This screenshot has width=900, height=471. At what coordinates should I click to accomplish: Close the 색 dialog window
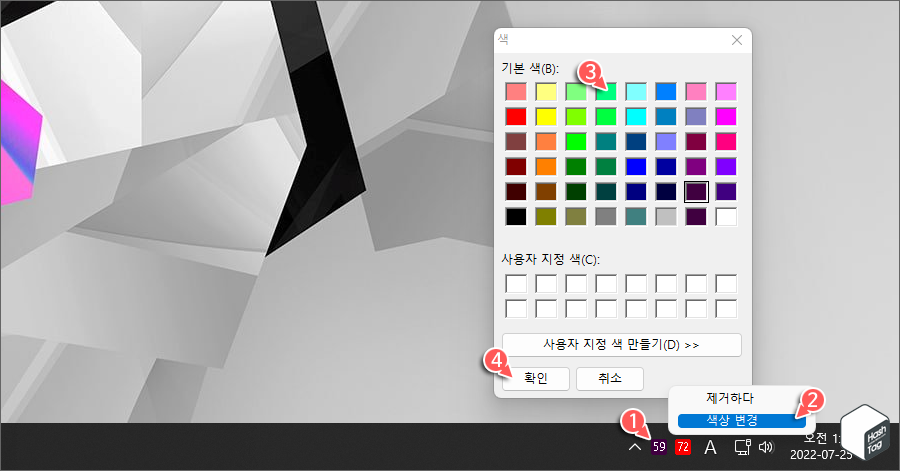[737, 40]
